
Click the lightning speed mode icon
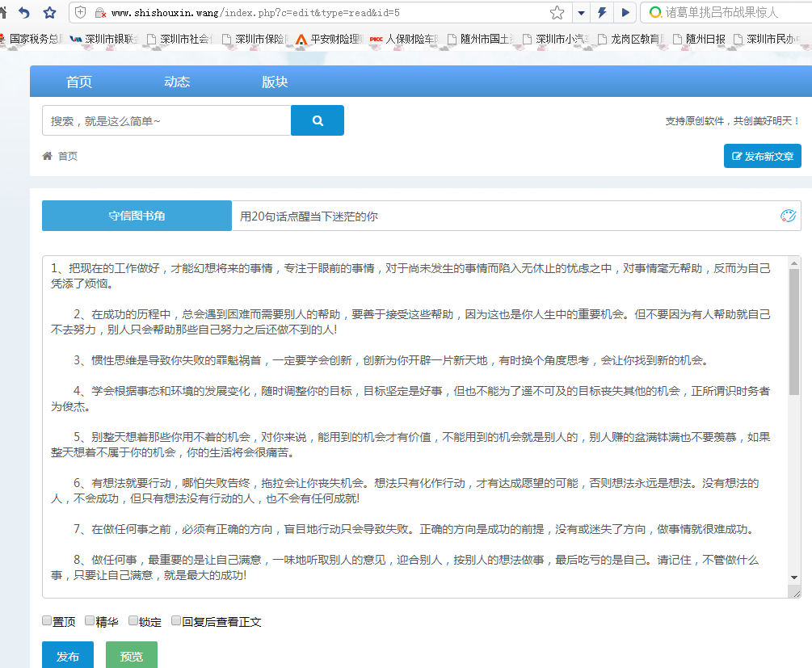[602, 12]
